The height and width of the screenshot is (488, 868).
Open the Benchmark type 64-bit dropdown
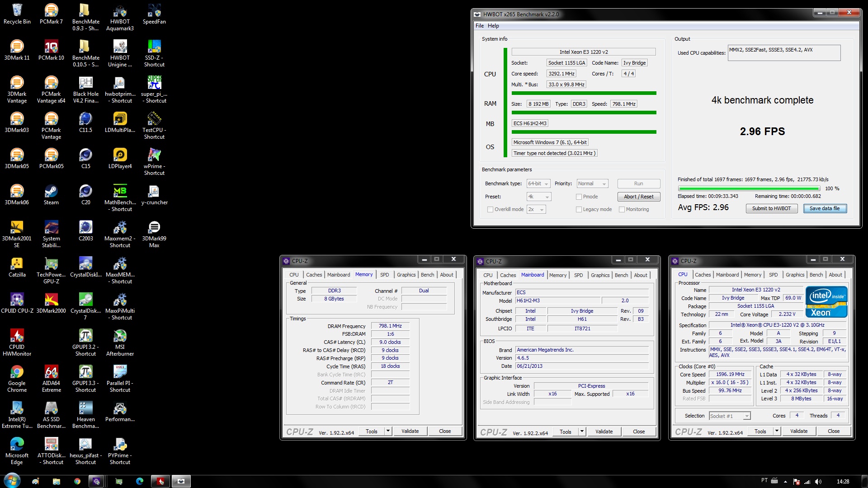point(538,183)
